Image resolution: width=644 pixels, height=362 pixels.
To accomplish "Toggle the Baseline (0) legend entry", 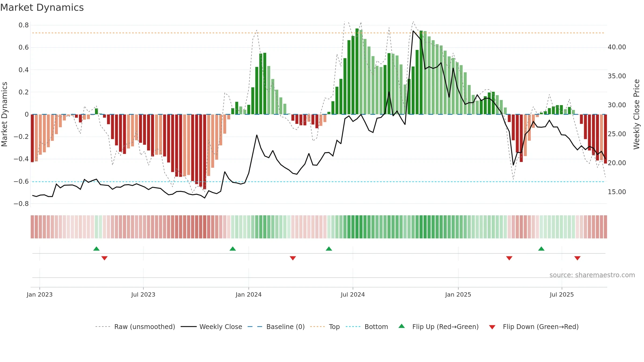I will (276, 327).
